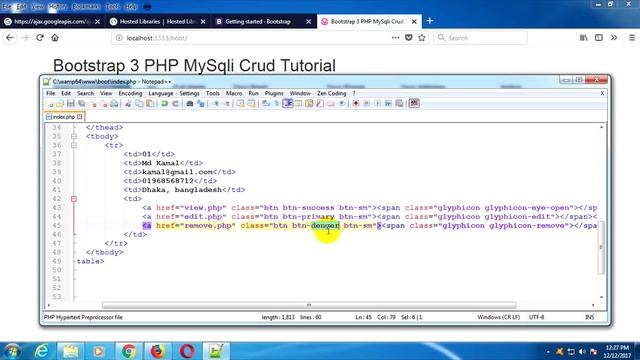Click the Save All icon in Notepad++
640x360 pixels.
pyautogui.click(x=82, y=104)
